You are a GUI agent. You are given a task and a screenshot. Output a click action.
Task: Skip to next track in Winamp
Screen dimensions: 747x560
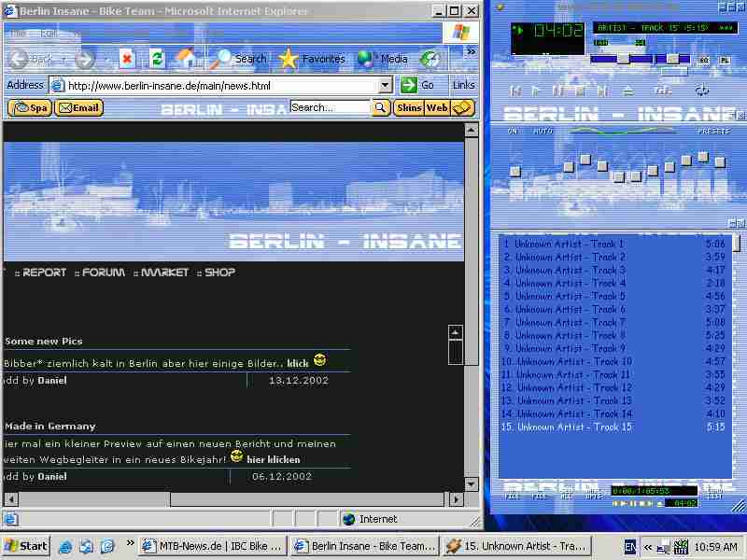point(602,91)
